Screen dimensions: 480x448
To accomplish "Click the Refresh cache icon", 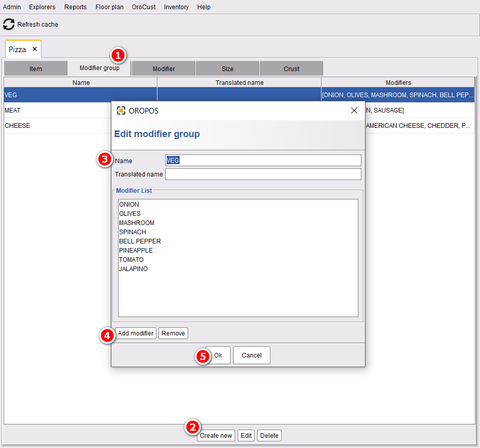I will coord(9,24).
